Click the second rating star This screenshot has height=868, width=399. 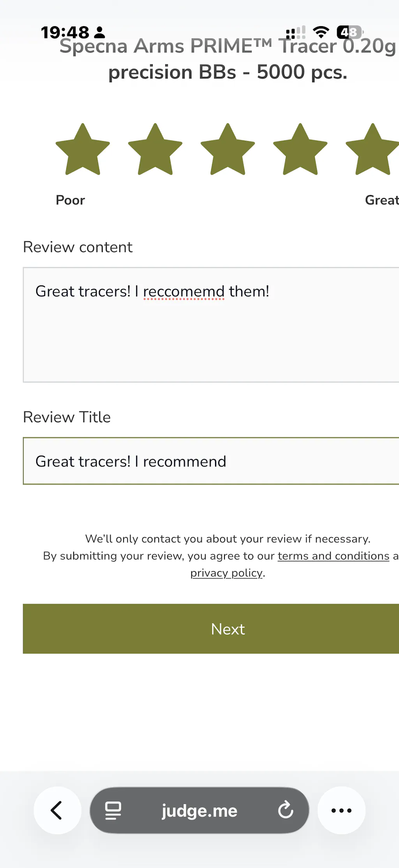point(155,150)
